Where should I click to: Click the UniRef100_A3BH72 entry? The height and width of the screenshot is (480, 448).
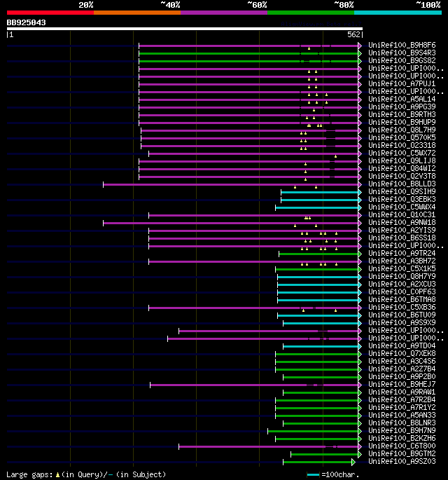[x=402, y=261]
